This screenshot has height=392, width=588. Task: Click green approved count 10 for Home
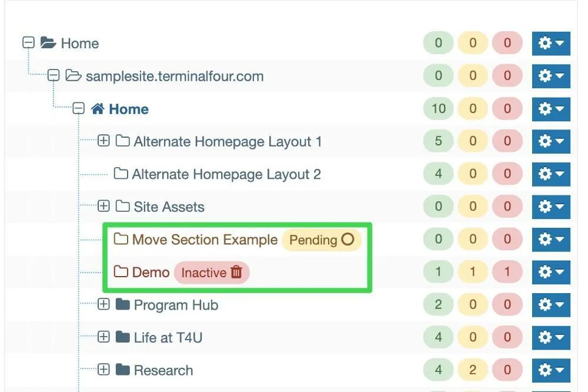coord(439,108)
